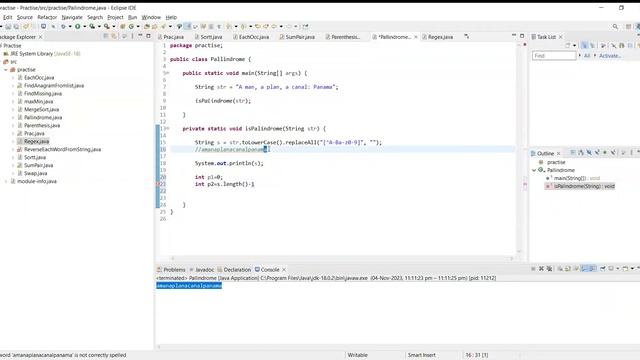Open the Navigate menu

coord(72,17)
